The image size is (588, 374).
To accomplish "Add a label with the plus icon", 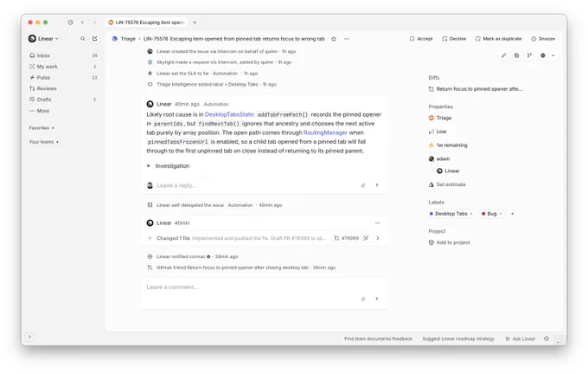I will (512, 214).
